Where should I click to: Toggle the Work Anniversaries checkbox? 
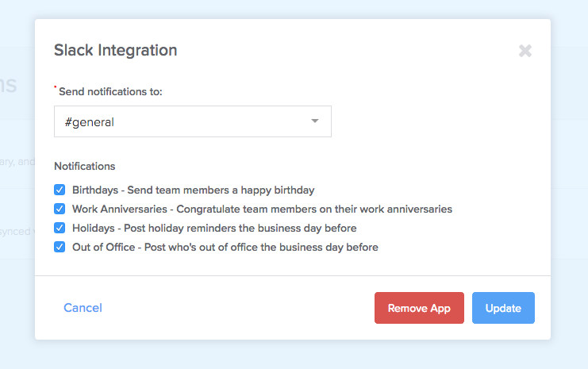tap(60, 209)
